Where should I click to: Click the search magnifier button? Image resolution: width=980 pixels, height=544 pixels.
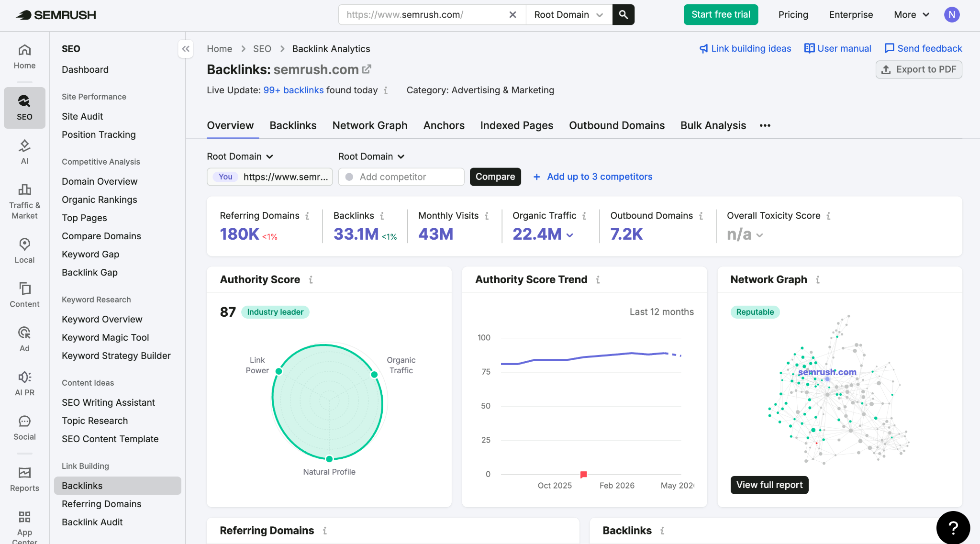(x=623, y=15)
